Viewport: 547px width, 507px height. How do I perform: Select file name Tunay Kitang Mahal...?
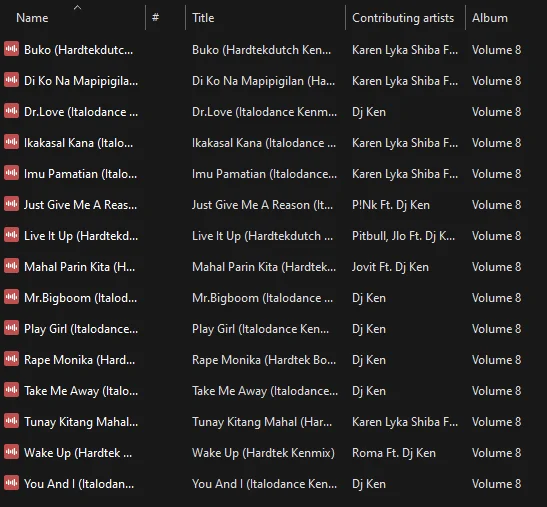coord(81,422)
